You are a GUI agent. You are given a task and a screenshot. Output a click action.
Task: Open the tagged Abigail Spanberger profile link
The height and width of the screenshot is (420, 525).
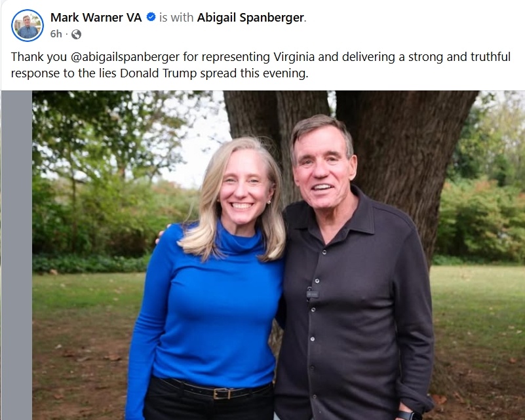[250, 18]
